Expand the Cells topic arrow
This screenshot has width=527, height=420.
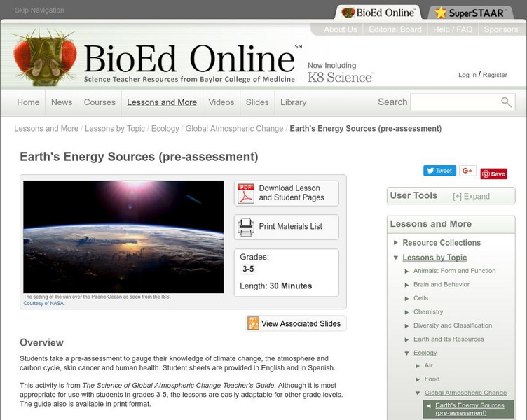click(x=406, y=299)
